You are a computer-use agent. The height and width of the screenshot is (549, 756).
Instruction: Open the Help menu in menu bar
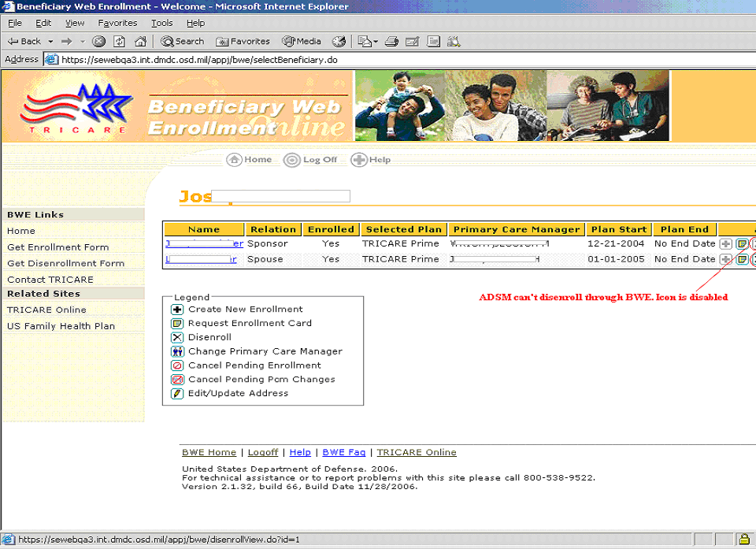(x=196, y=23)
